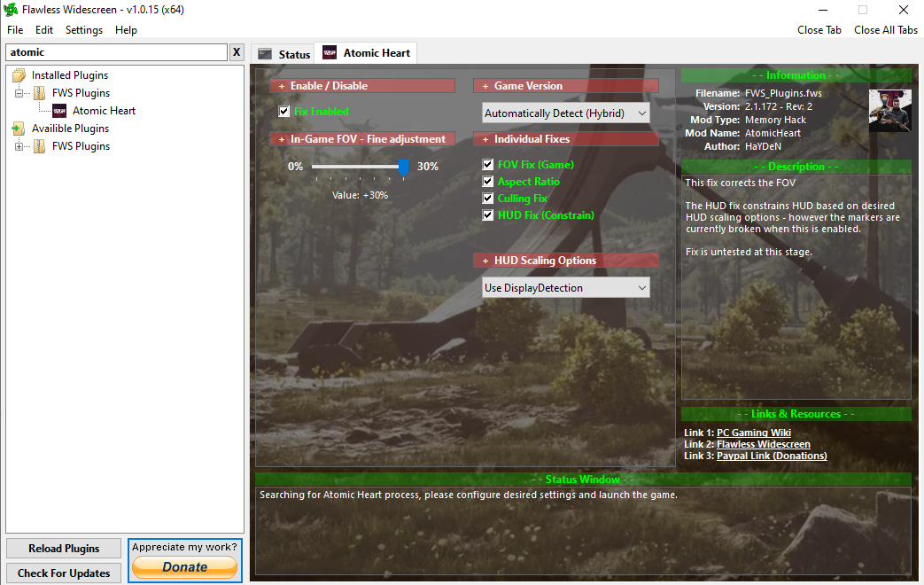Open the PC Gaming Wiki link

point(753,433)
